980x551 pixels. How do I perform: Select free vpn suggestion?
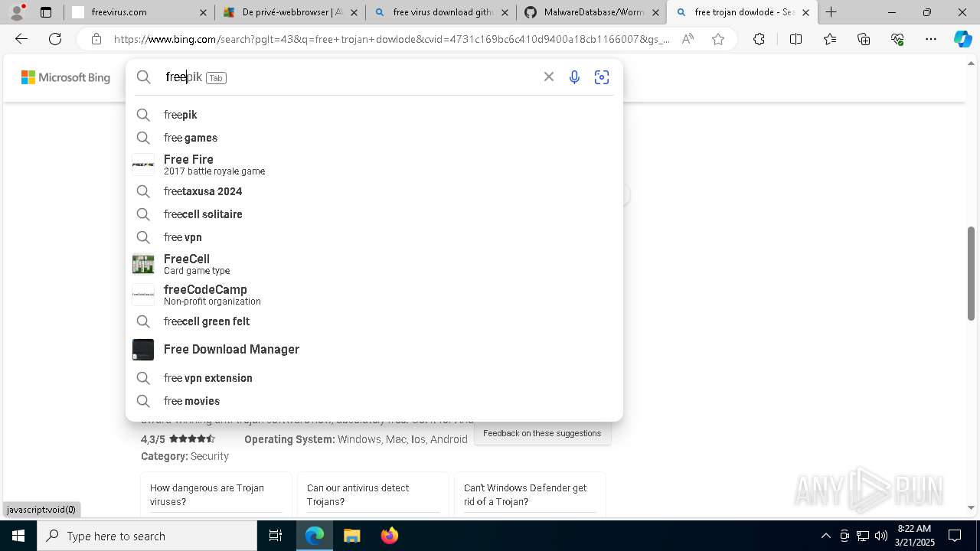(x=374, y=237)
